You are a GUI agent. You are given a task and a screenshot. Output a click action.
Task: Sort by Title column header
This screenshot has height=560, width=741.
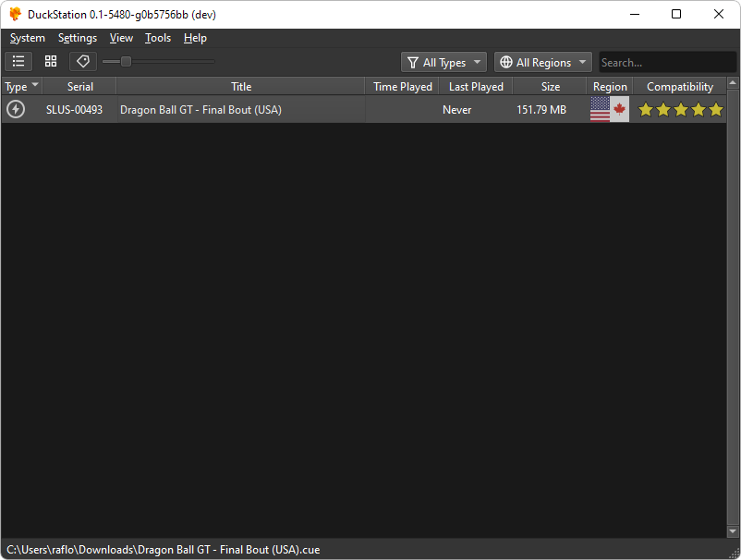pos(241,87)
